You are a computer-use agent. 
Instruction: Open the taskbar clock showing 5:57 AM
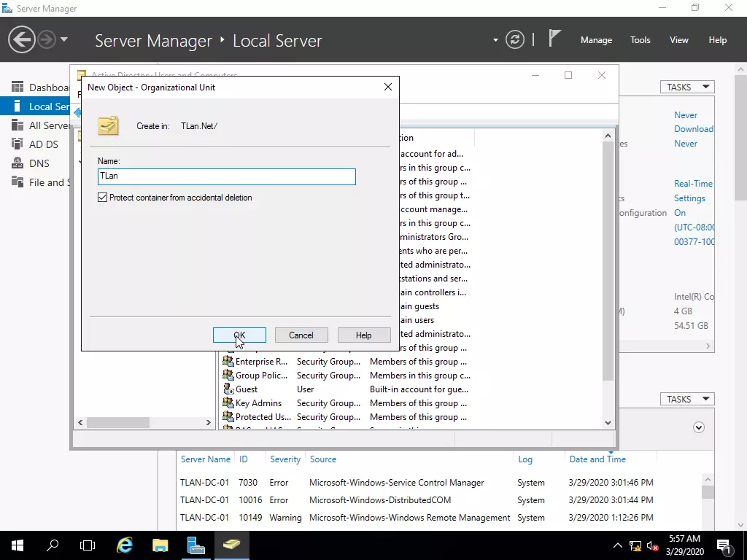(684, 545)
